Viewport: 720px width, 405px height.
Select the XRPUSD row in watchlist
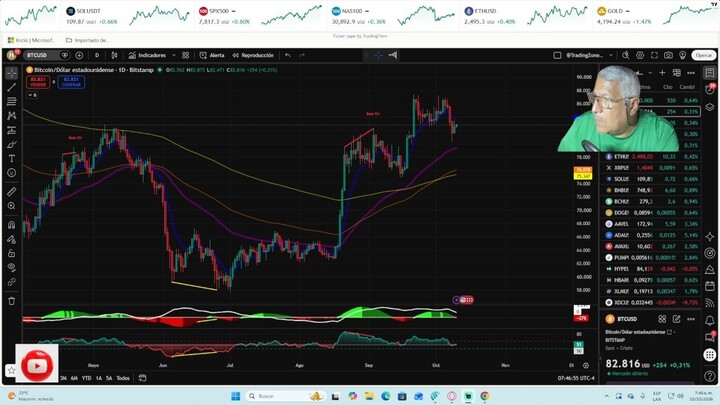[x=652, y=168]
